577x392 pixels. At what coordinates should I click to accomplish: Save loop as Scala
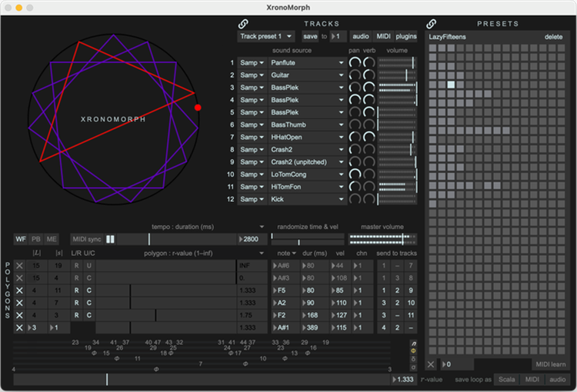click(507, 380)
